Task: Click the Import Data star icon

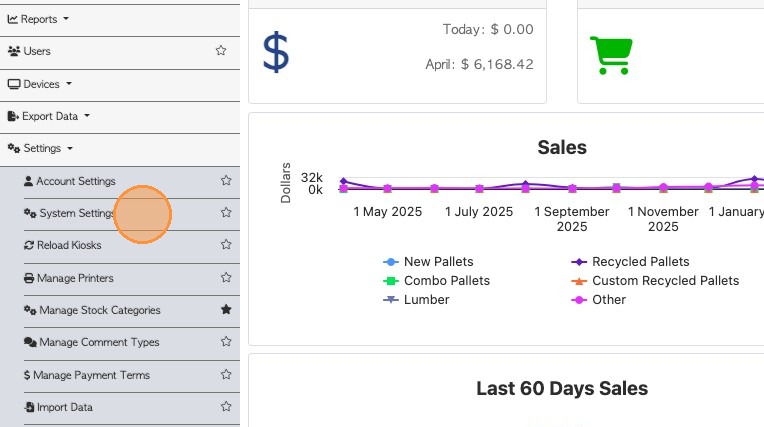Action: click(226, 407)
